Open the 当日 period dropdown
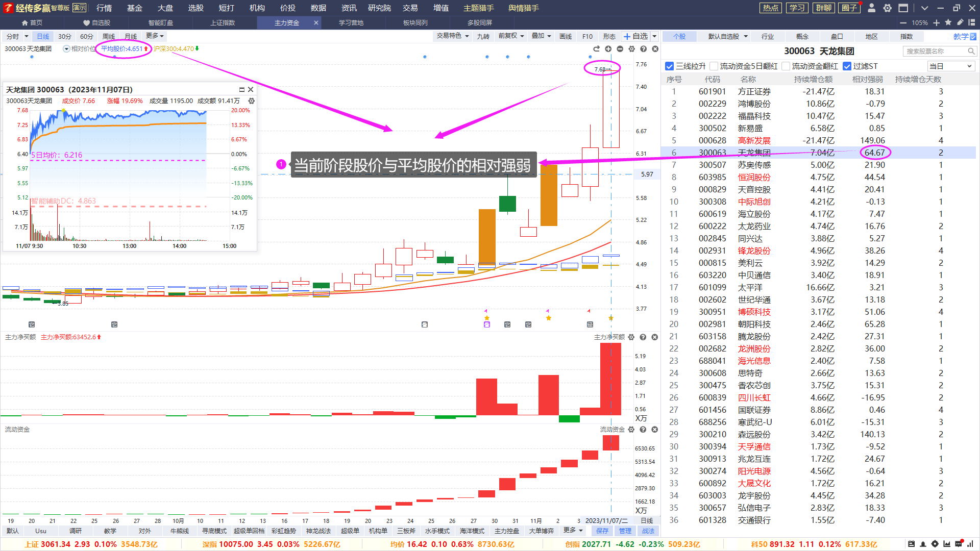The height and width of the screenshot is (551, 980). 951,66
